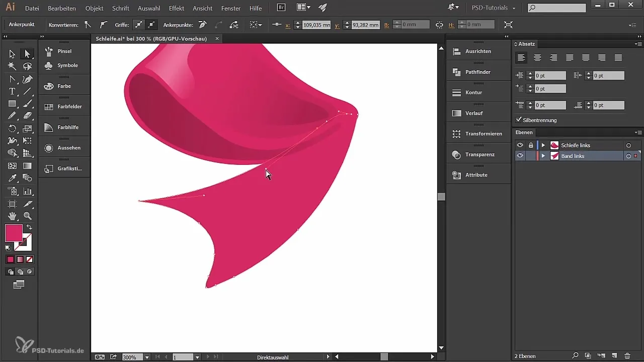Image resolution: width=644 pixels, height=362 pixels.
Task: Select the Pen tool
Action: click(x=27, y=79)
